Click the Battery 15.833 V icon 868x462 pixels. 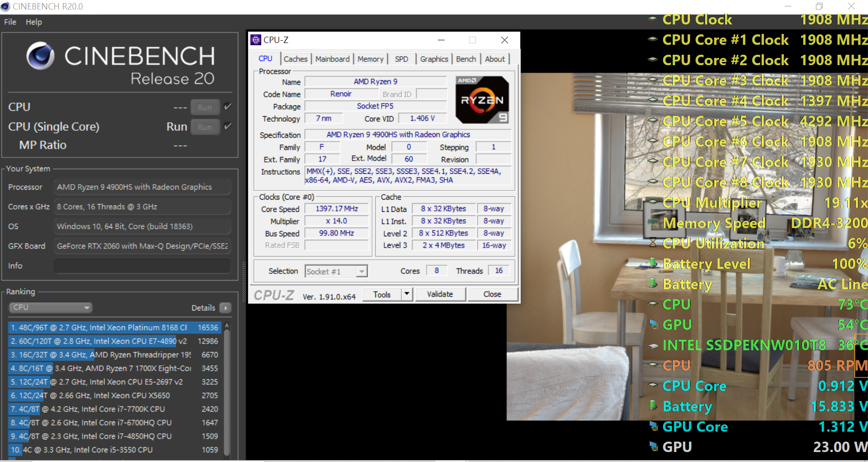[x=652, y=405]
